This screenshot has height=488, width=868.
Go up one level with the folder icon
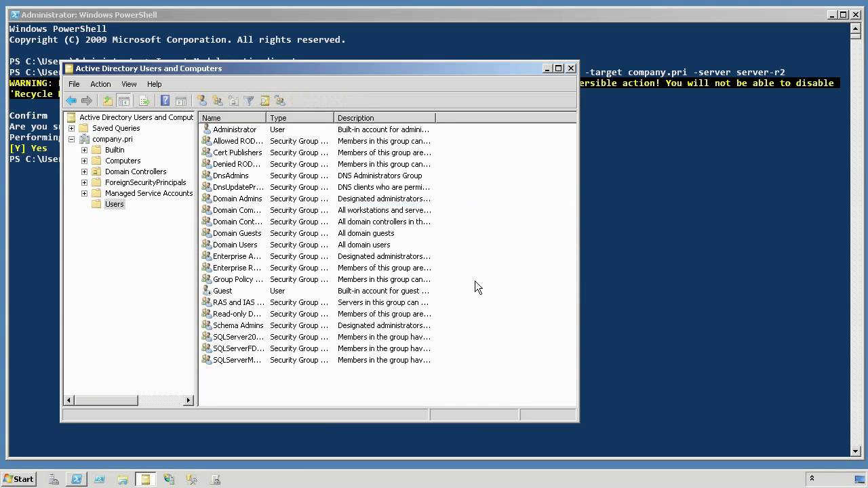point(108,101)
